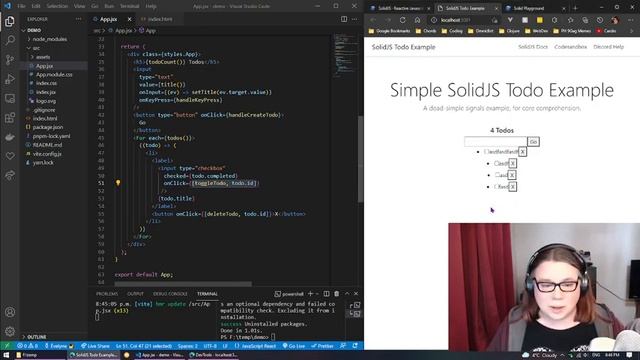Screen dimensions: 640x360
Task: Switch to the PROBLEMS panel tab
Action: pyautogui.click(x=107, y=294)
